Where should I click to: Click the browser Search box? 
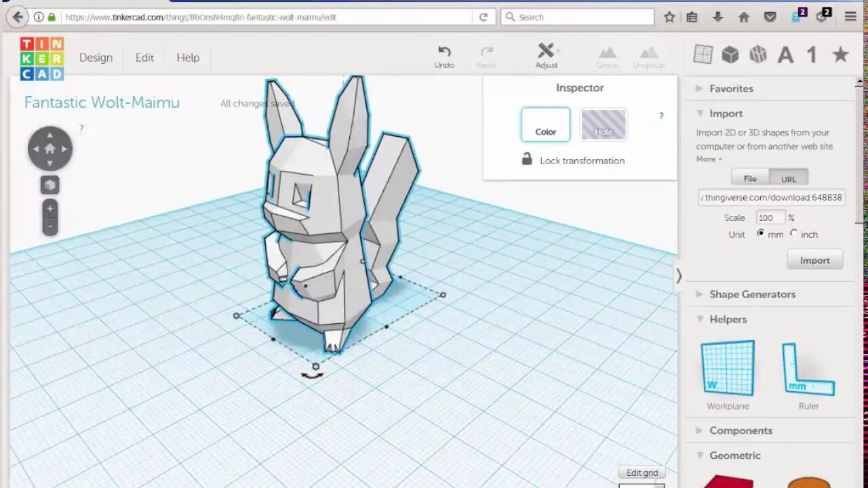[578, 17]
